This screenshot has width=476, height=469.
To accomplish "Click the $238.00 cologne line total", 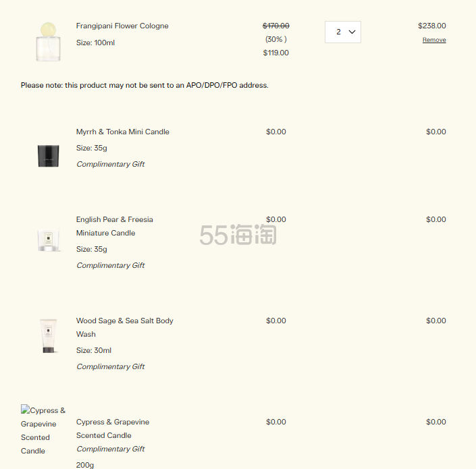I will click(431, 26).
